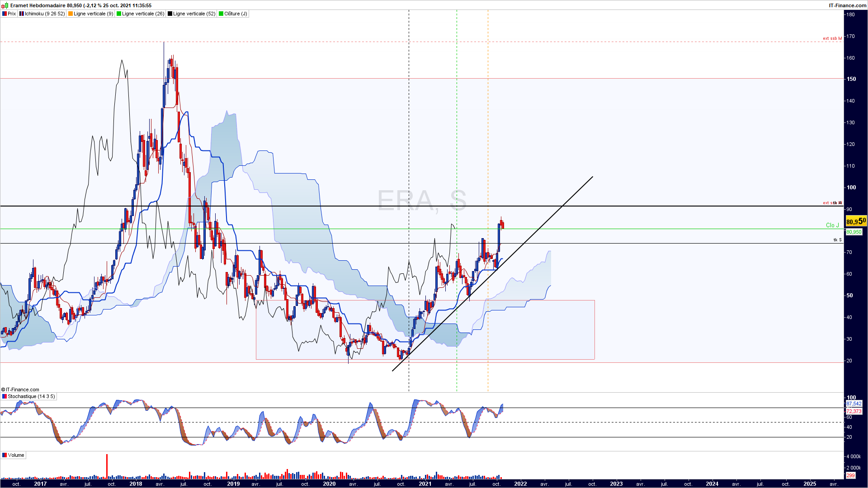This screenshot has height=488, width=868.
Task: Click the green Ligne verticale (26) icon
Action: tap(119, 14)
